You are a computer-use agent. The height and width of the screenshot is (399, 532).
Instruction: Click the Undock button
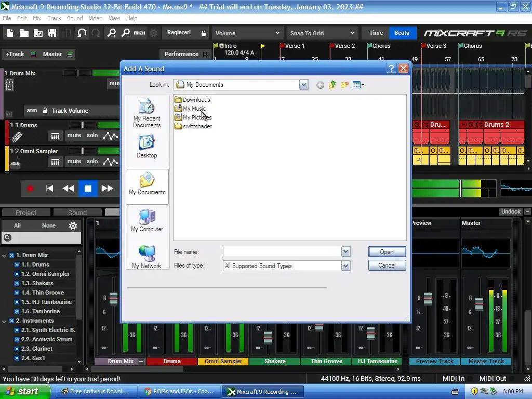pyautogui.click(x=511, y=212)
